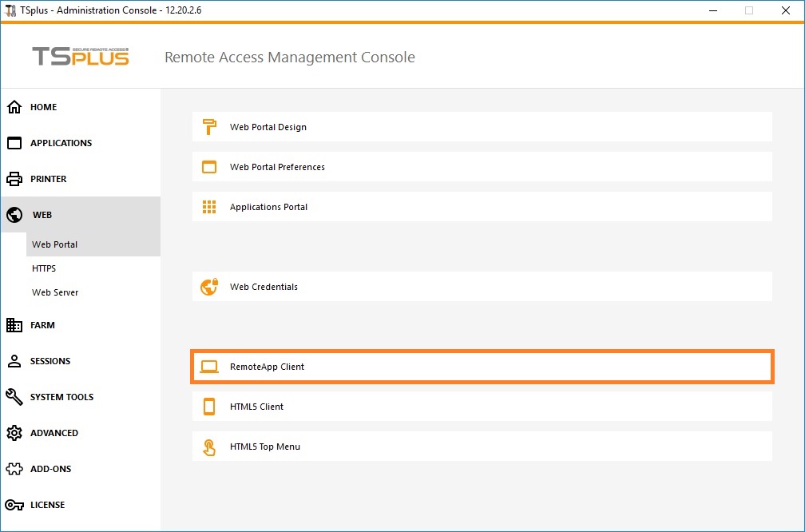Click the Home house icon in sidebar
The width and height of the screenshot is (805, 532).
(x=14, y=107)
